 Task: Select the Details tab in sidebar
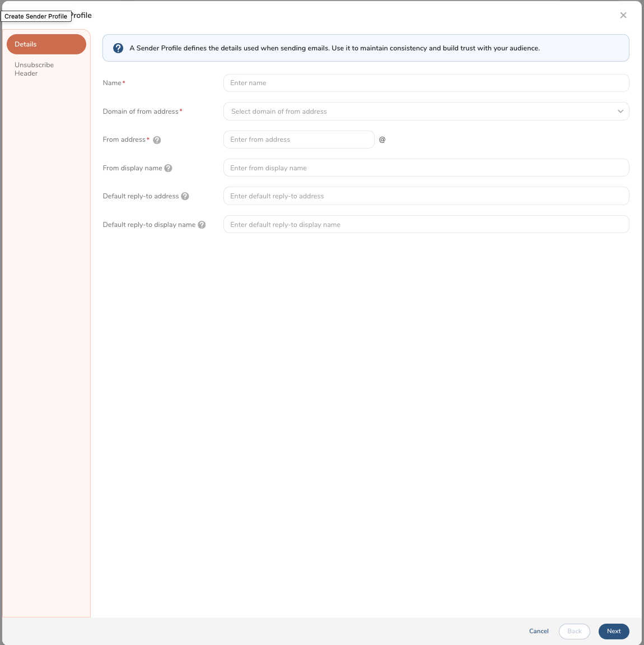46,44
